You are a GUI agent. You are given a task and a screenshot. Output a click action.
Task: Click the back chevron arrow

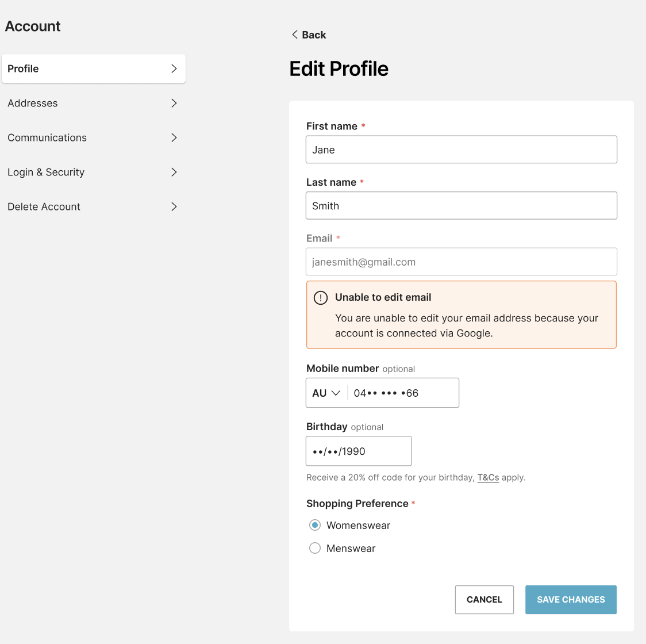pyautogui.click(x=294, y=34)
